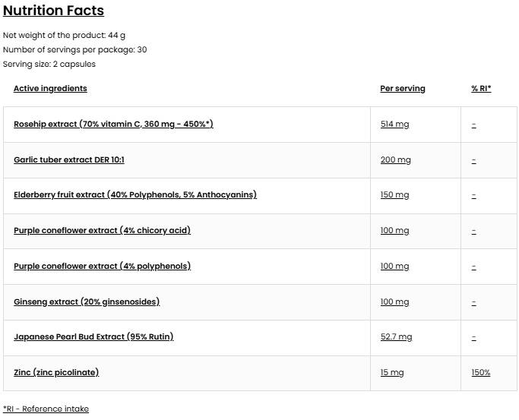Open Ginseng extract (20% ginsenosides) link
Image resolution: width=519 pixels, height=420 pixels.
tap(86, 302)
